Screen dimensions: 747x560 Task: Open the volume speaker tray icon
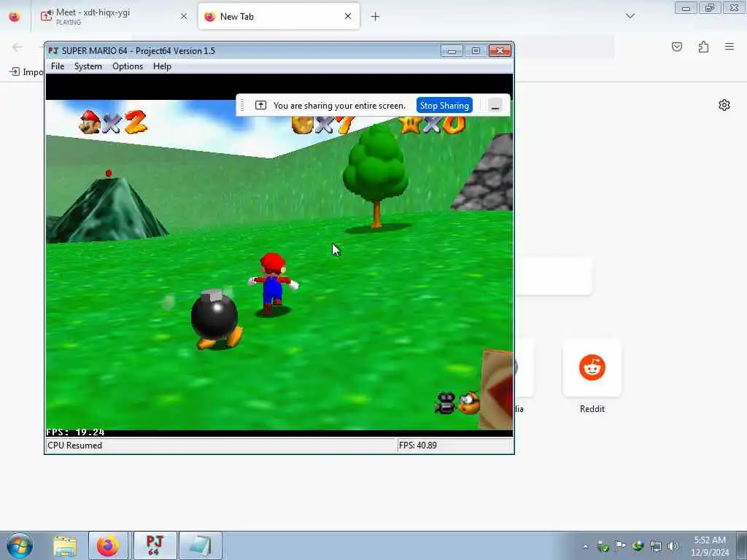[673, 546]
